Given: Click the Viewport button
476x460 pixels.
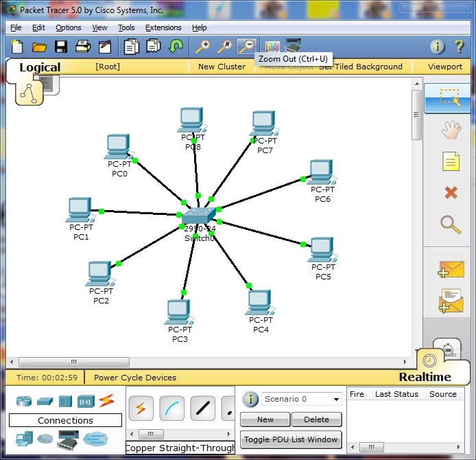Looking at the screenshot, I should pyautogui.click(x=445, y=67).
